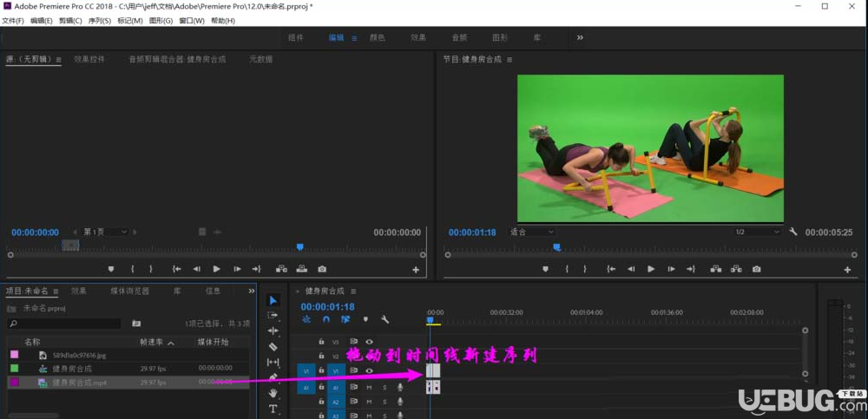The image size is (868, 419).
Task: Click green label swatch of 健身房合成 sequence
Action: tap(15, 368)
